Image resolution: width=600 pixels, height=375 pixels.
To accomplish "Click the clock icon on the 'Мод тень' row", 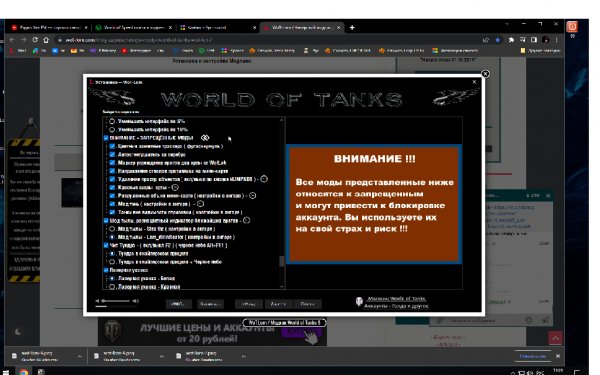I will (x=200, y=204).
